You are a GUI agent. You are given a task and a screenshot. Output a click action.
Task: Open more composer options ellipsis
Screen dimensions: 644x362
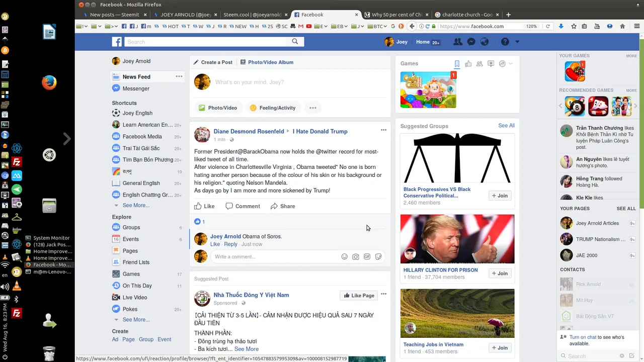pos(312,108)
